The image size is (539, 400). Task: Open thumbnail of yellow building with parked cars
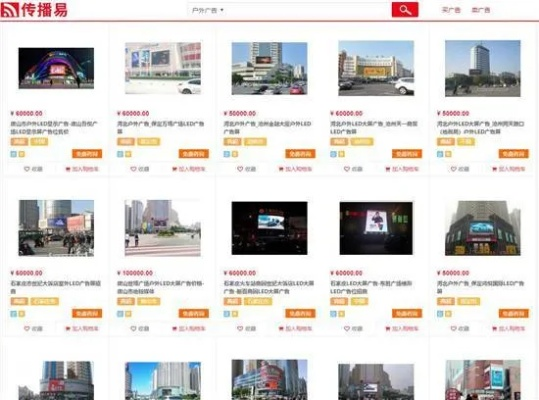(x=376, y=68)
